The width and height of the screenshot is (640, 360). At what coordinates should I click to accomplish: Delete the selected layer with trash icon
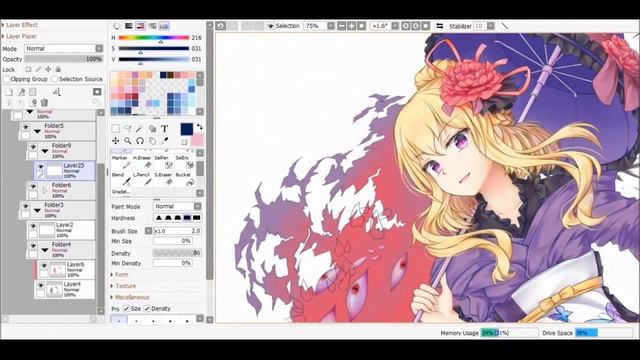point(44,102)
